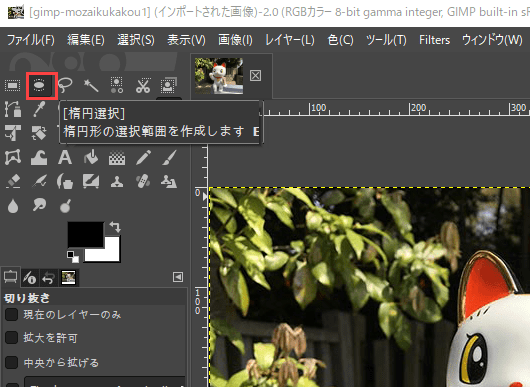The height and width of the screenshot is (387, 530).
Task: Select the Paths tool
Action: point(13,109)
